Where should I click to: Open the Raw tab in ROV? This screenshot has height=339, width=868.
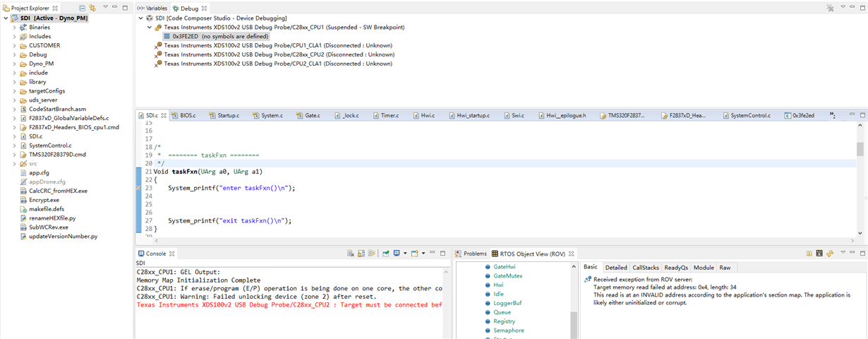pos(725,268)
